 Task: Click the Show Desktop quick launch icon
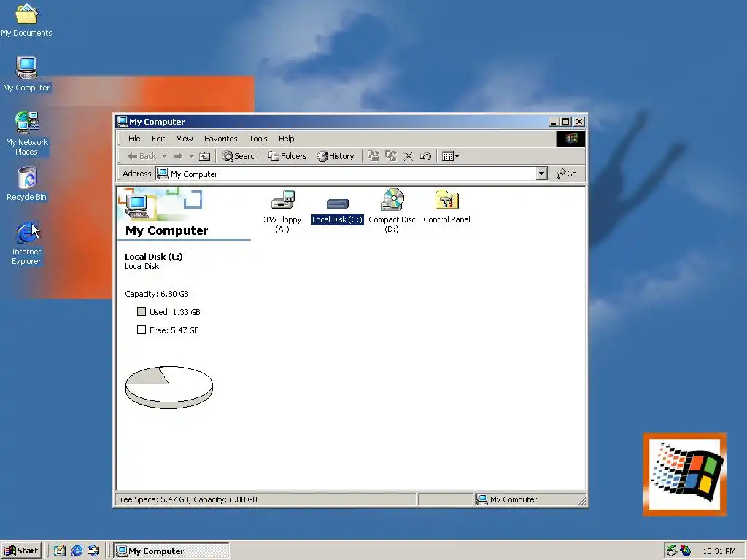tap(60, 551)
